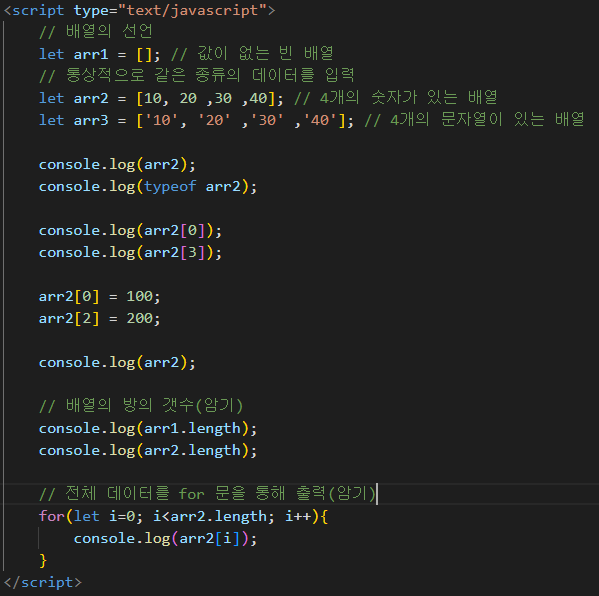The width and height of the screenshot is (599, 596).
Task: Click the console.log(arr2[3]) line
Action: click(130, 253)
